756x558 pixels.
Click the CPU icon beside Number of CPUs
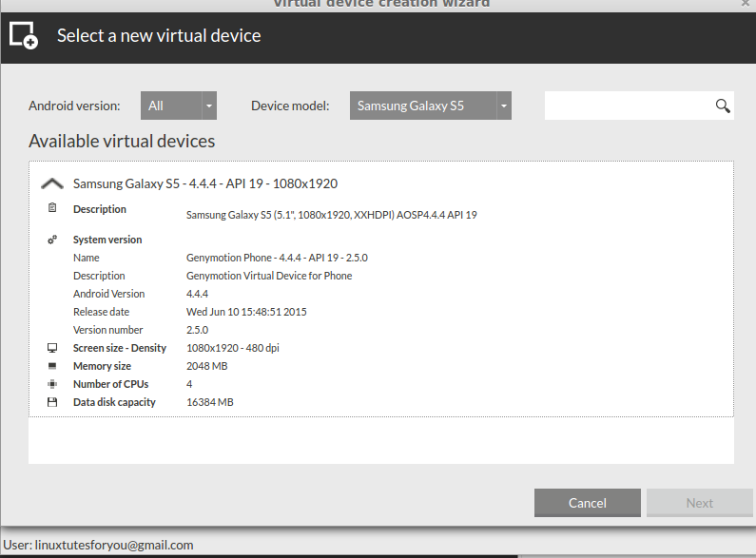pyautogui.click(x=52, y=384)
